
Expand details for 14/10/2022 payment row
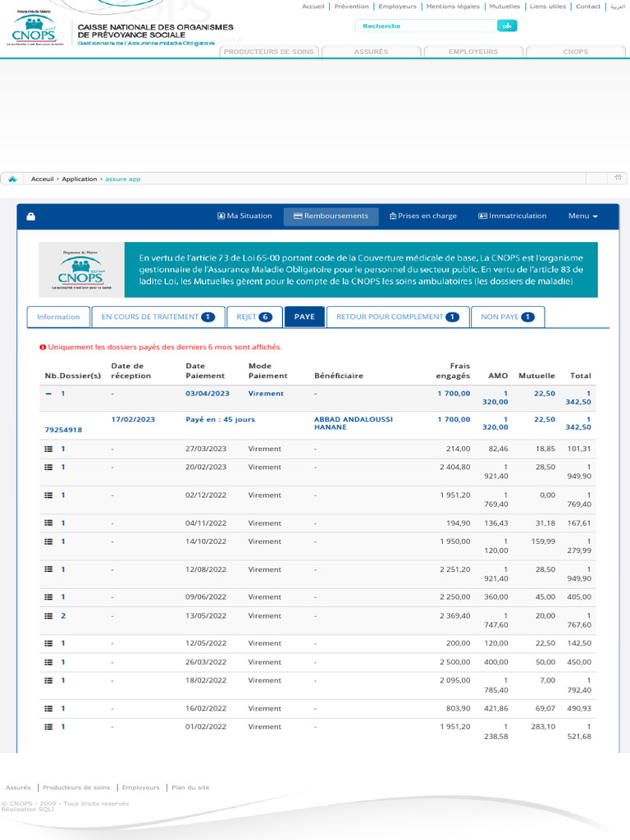[48, 541]
